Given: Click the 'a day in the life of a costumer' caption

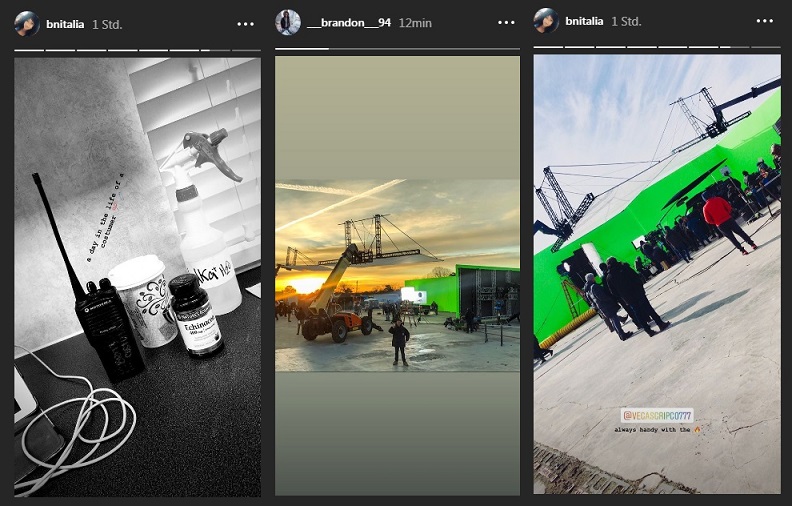Looking at the screenshot, I should (x=107, y=218).
